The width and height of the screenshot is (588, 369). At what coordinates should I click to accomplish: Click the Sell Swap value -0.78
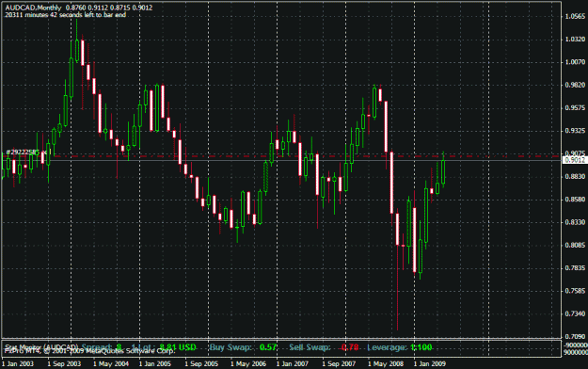pos(349,347)
